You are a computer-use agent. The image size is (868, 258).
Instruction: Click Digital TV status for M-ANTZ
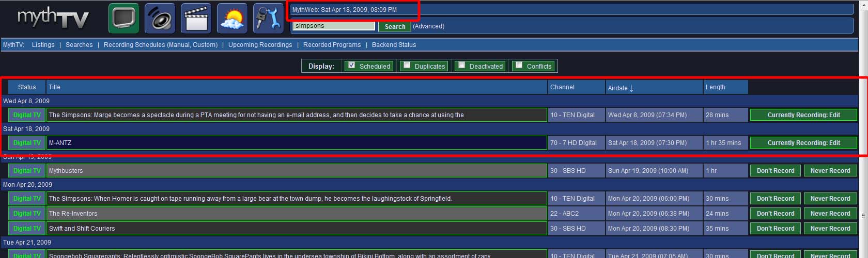[27, 143]
